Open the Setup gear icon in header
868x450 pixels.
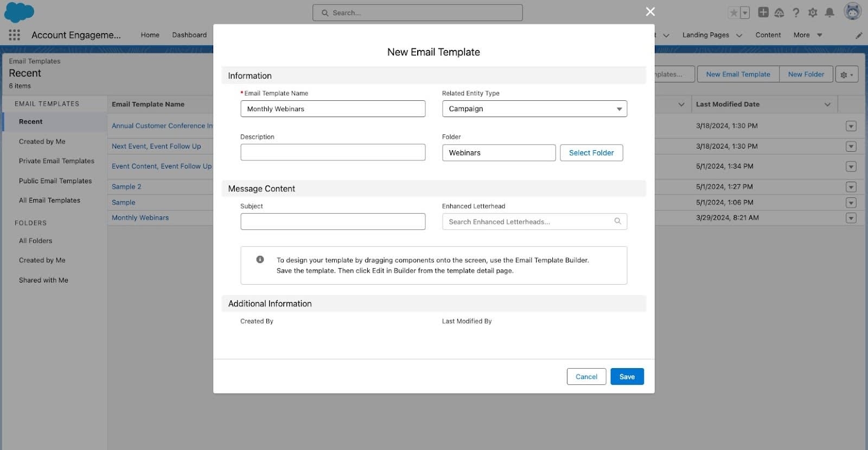(813, 12)
